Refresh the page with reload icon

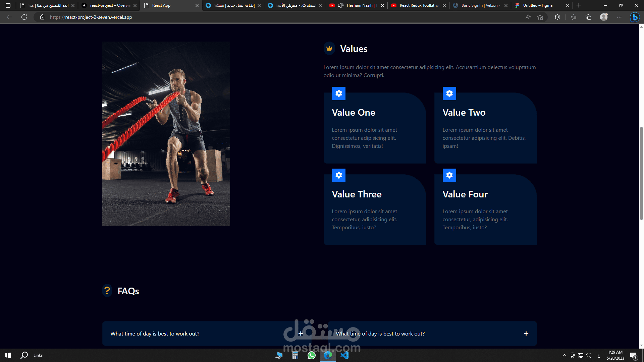[x=24, y=17]
